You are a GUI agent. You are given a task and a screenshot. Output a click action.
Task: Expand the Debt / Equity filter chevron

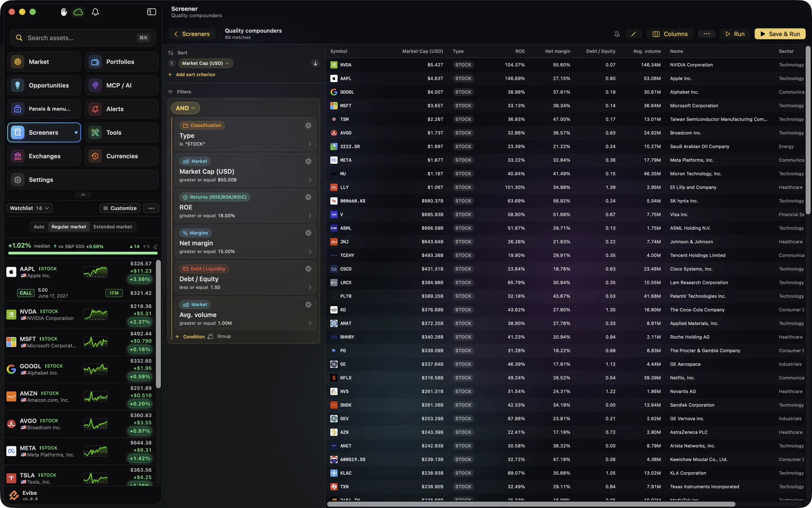point(310,288)
